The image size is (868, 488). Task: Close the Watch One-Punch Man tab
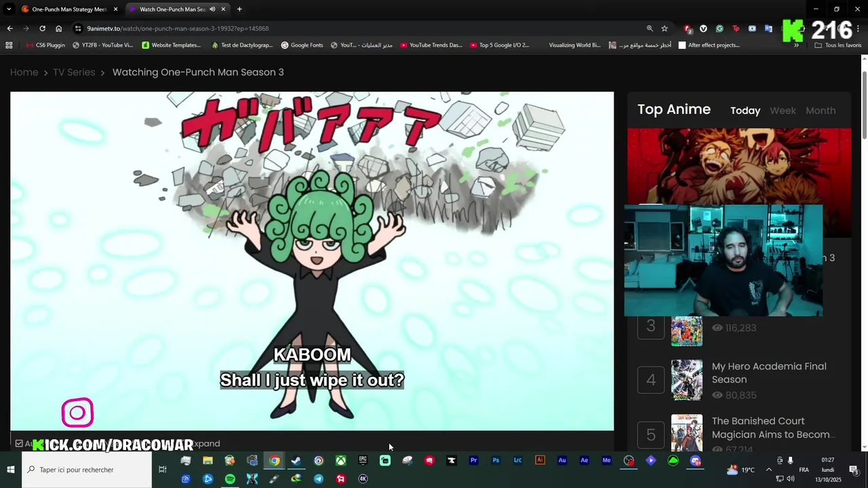tap(223, 9)
